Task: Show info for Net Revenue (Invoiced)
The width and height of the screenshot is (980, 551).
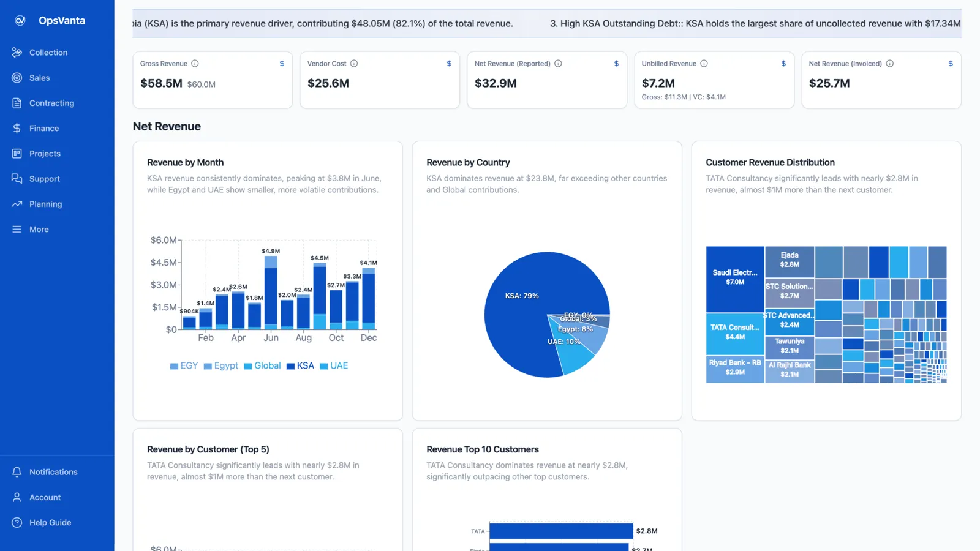Action: 889,64
